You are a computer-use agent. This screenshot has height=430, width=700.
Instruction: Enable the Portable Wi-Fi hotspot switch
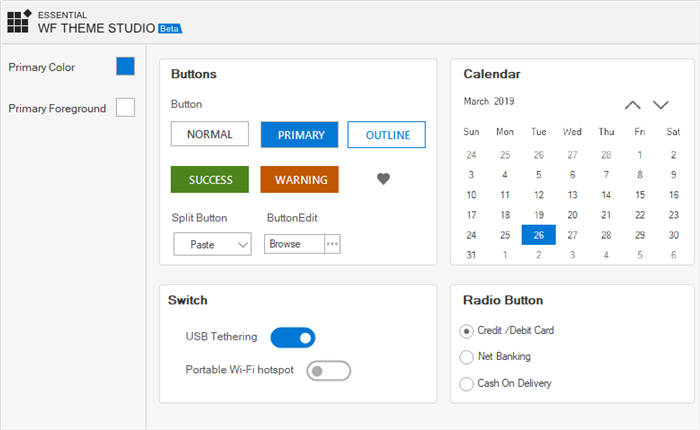[x=329, y=371]
